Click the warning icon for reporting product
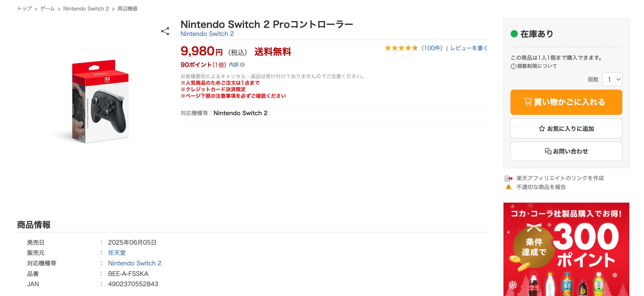Image resolution: width=644 pixels, height=296 pixels. click(508, 187)
